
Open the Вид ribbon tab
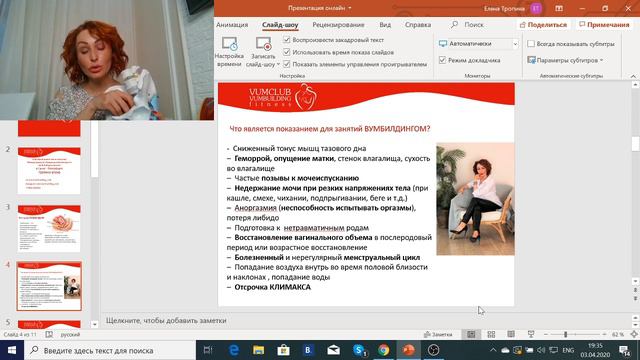click(x=385, y=24)
